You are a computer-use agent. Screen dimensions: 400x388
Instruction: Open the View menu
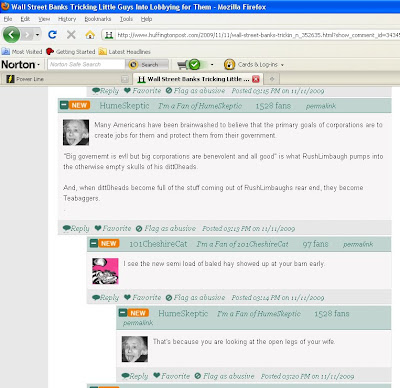coord(44,19)
